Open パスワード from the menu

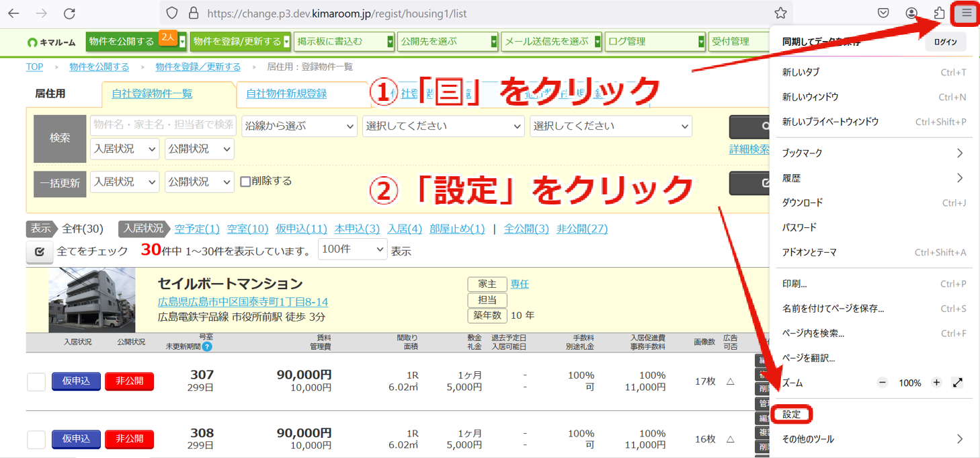click(874, 227)
